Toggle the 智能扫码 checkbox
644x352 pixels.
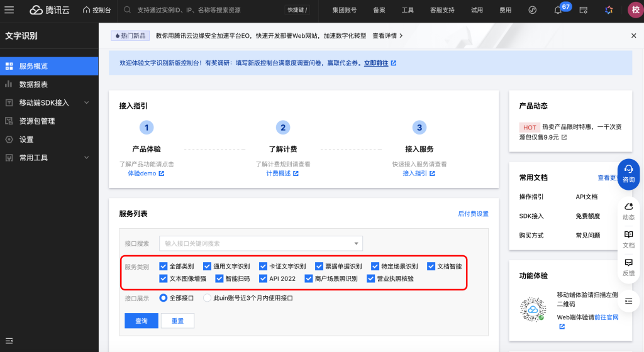pyautogui.click(x=219, y=278)
